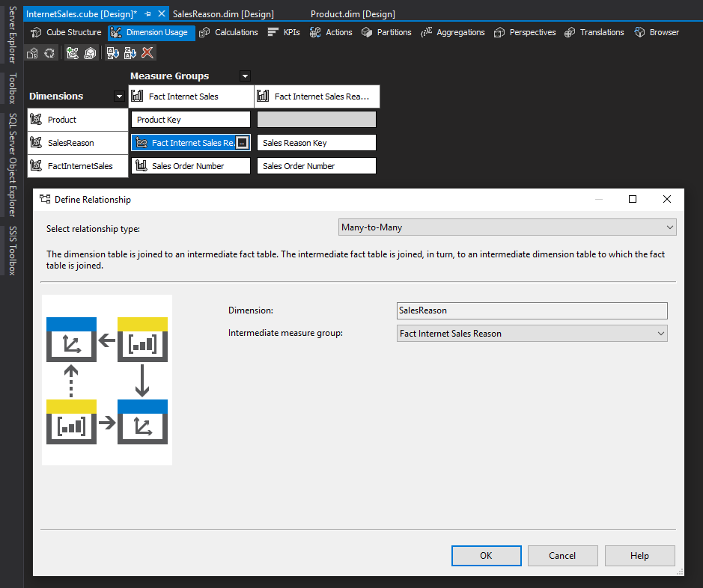Click Cancel in Define Relationship dialog
Screen dimensions: 703x588
562,556
